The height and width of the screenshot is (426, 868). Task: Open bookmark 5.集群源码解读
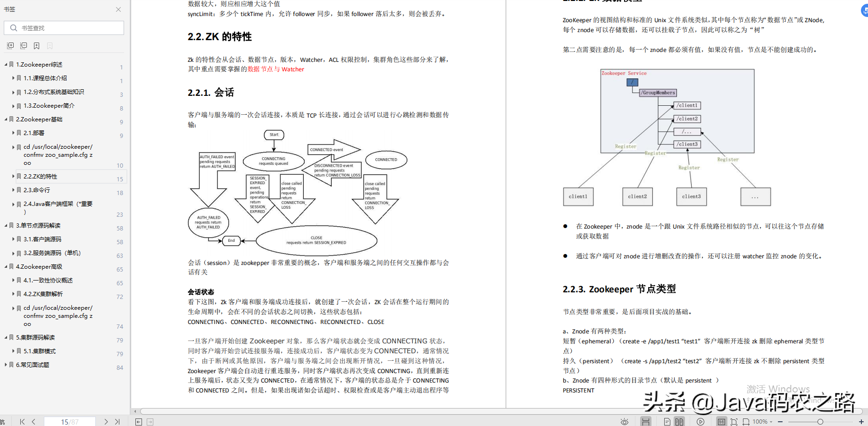[35, 337]
